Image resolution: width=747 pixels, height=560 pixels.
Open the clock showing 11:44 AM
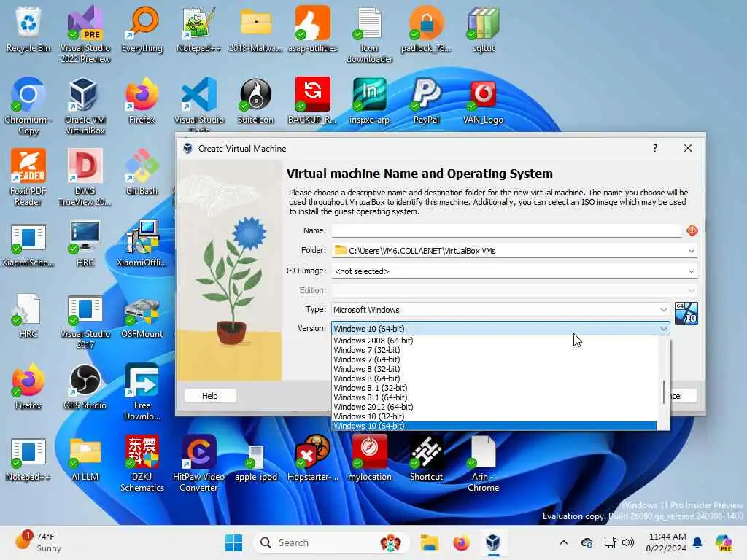point(666,542)
